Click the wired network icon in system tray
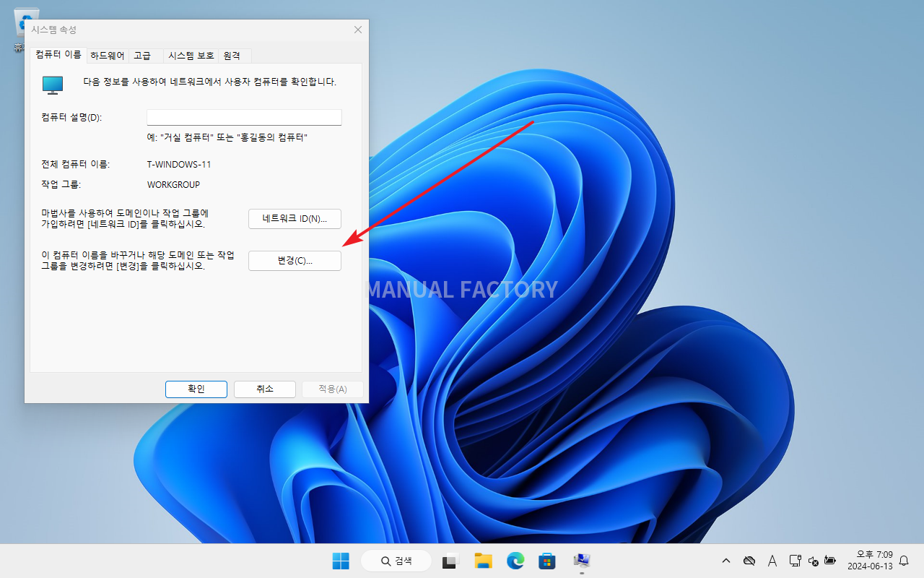 795,561
